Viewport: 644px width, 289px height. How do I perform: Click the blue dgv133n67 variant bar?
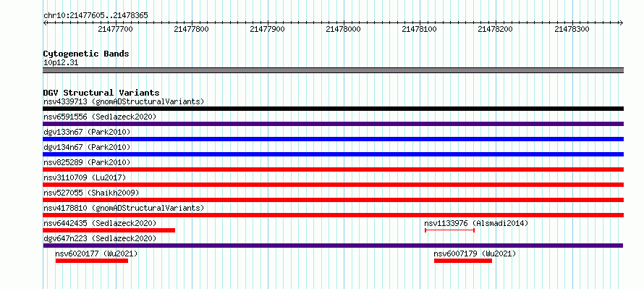[333, 139]
